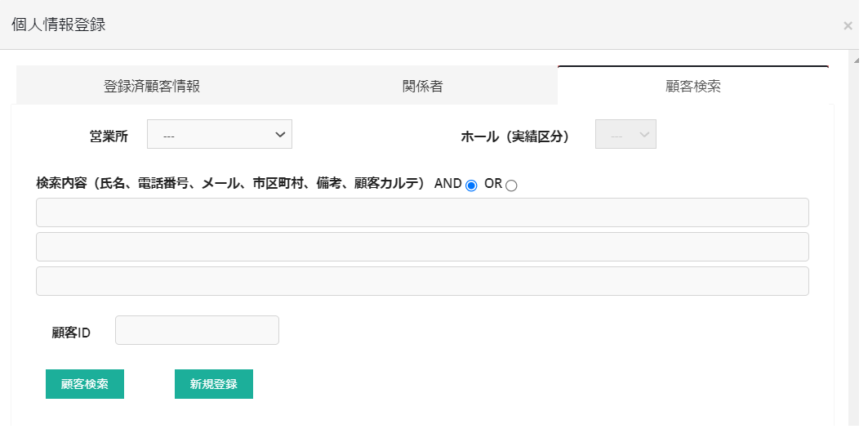Focus the 顧客ID input box
The height and width of the screenshot is (438, 868).
(198, 330)
